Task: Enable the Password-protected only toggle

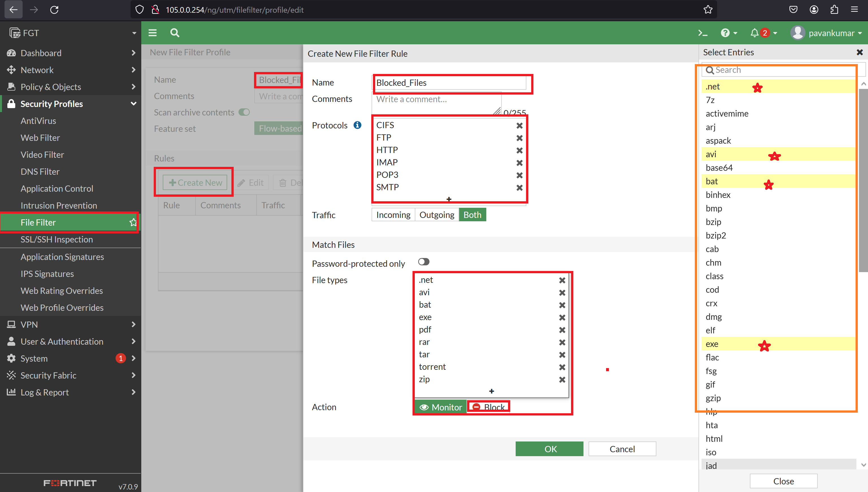Action: click(423, 262)
